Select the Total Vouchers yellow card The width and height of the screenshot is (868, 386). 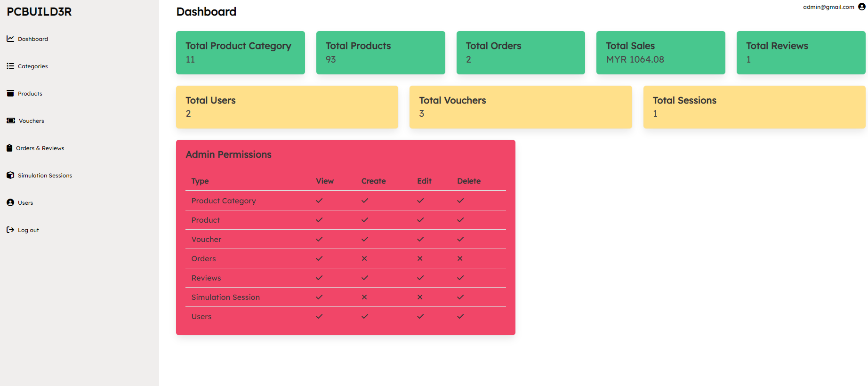point(521,107)
